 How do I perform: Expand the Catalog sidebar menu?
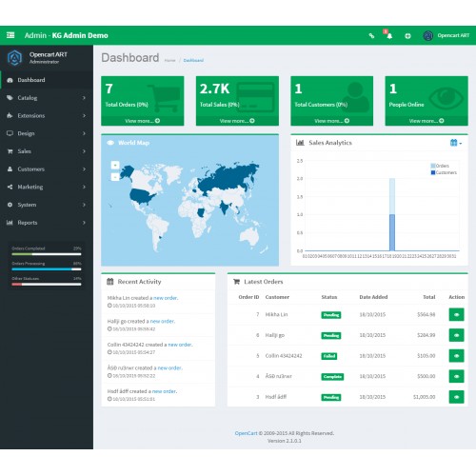click(47, 98)
